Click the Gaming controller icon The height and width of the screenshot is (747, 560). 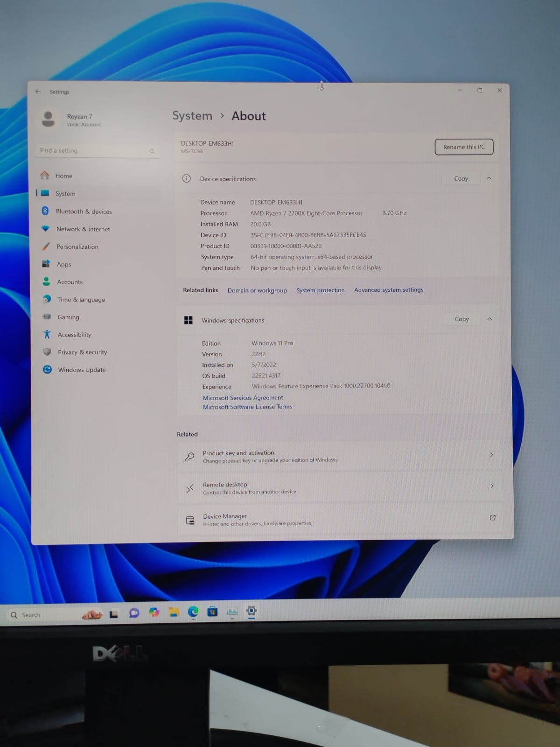(47, 317)
